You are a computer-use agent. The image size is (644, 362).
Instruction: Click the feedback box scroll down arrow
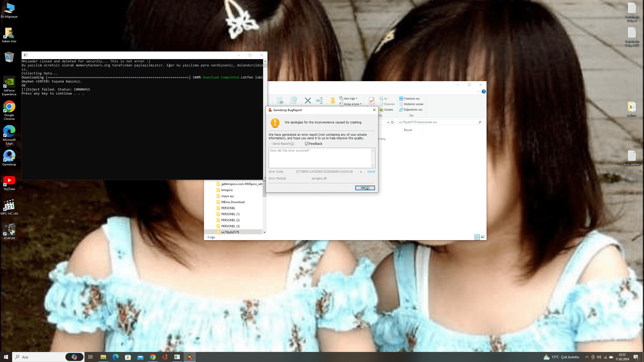373,166
